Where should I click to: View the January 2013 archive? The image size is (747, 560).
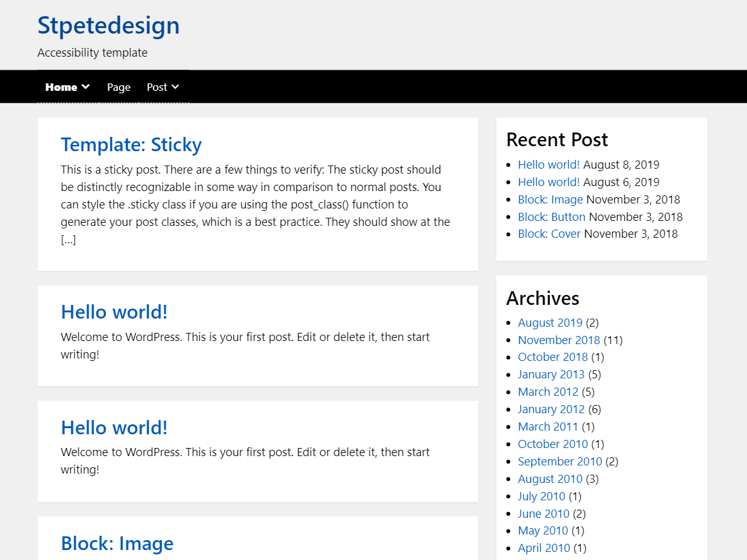(552, 375)
